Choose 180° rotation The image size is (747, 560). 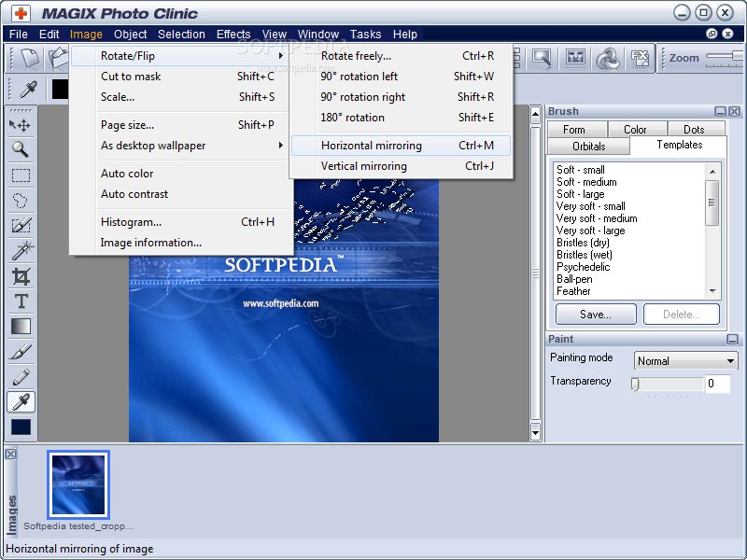(401, 118)
